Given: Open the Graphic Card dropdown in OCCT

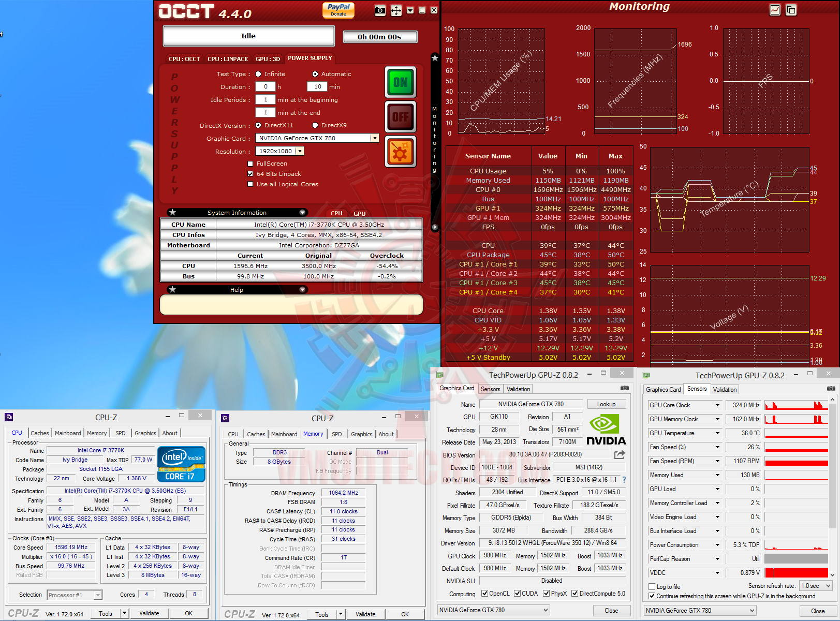Looking at the screenshot, I should point(375,138).
